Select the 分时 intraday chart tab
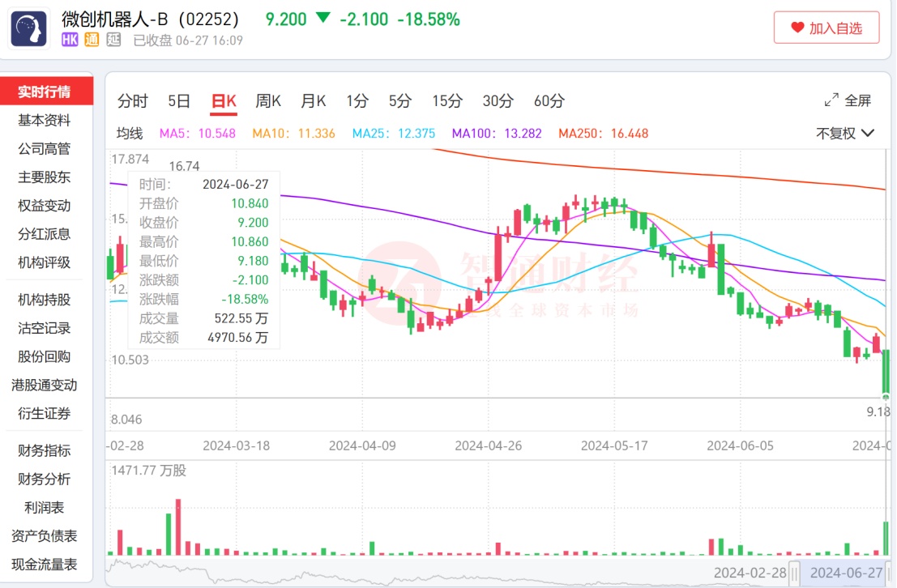Viewport: 897px width, 588px height. point(133,101)
